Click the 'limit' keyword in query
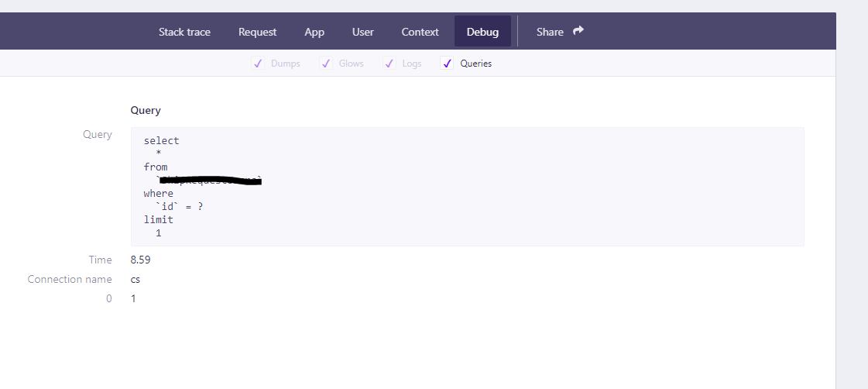The height and width of the screenshot is (389, 868). click(x=158, y=219)
